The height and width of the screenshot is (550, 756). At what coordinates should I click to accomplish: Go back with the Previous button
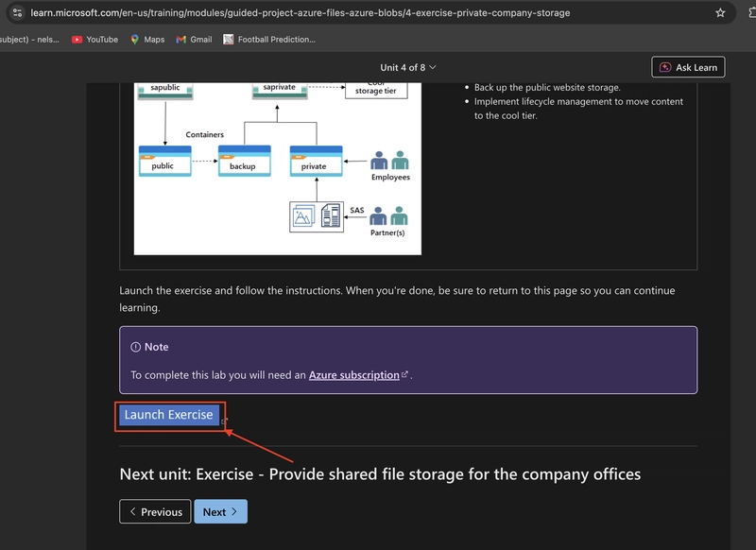click(155, 511)
